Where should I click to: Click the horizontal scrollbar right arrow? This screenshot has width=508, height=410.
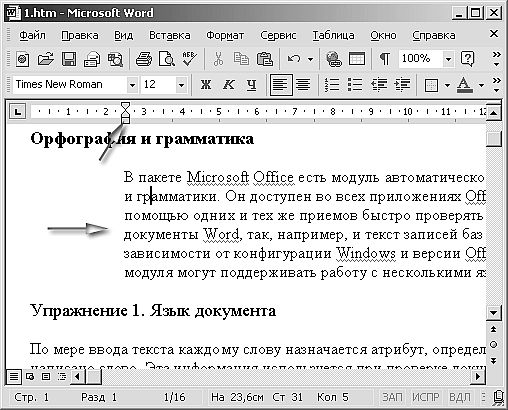click(x=478, y=377)
